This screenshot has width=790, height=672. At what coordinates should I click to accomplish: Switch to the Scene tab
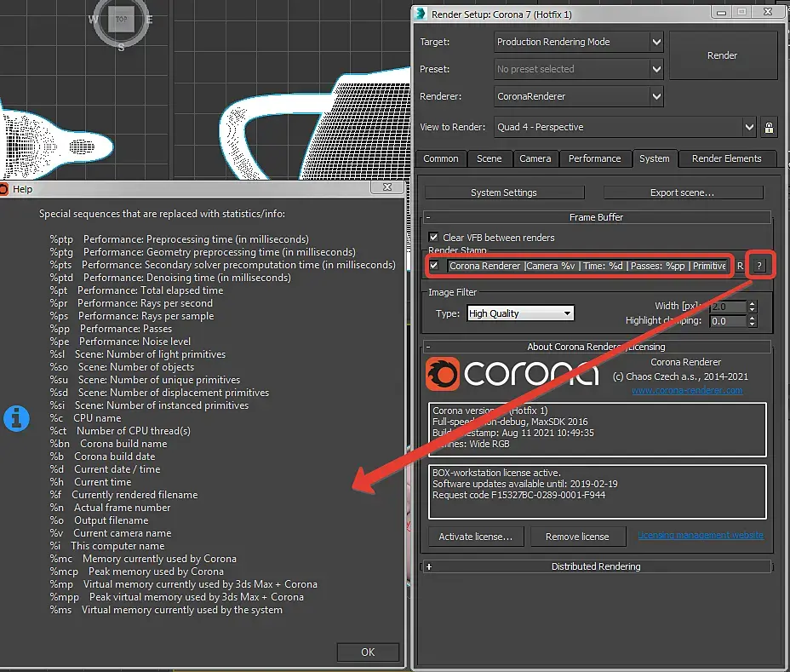[x=489, y=158]
